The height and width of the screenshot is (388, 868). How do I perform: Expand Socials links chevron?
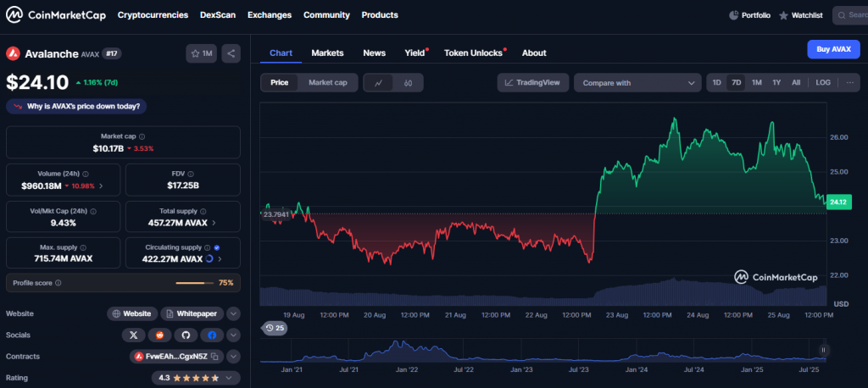pyautogui.click(x=234, y=335)
